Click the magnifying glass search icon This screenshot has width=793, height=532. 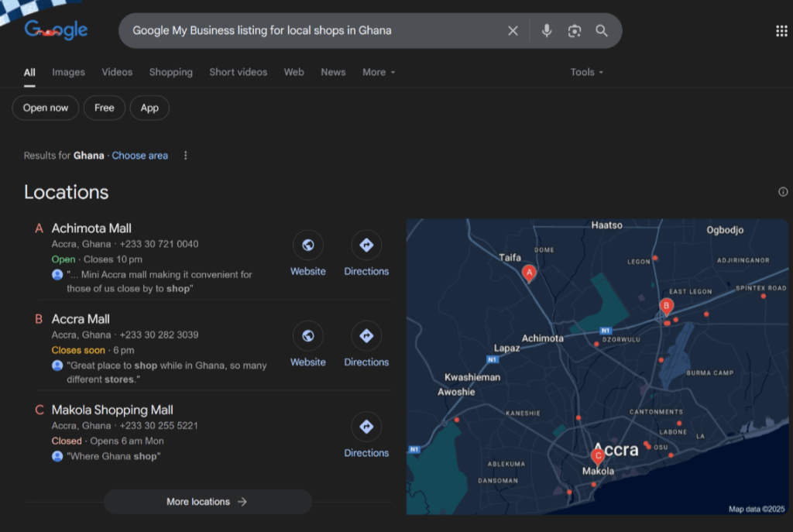(x=601, y=31)
